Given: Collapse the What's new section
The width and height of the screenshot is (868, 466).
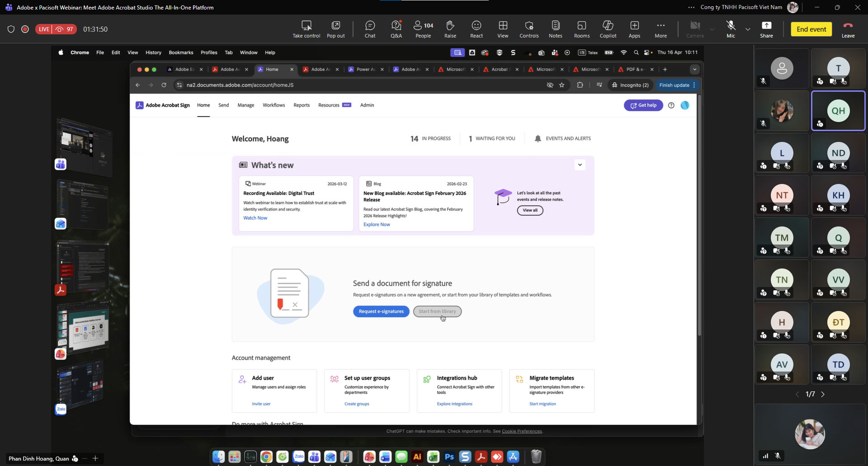Looking at the screenshot, I should (x=580, y=165).
